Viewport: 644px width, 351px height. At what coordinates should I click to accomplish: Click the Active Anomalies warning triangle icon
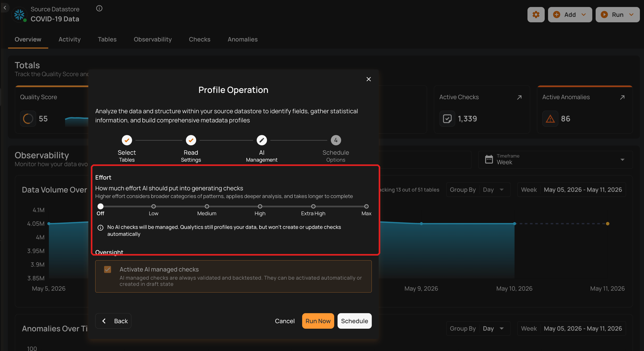(550, 119)
